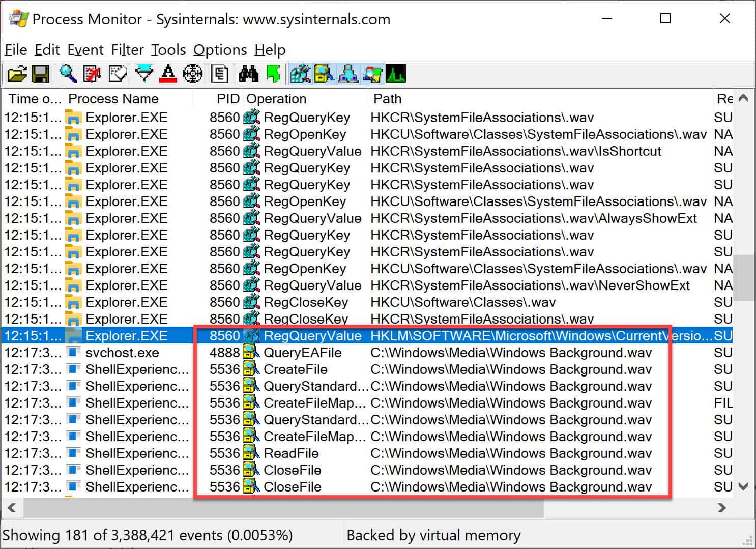Click the Open log file toolbar icon
Image resolution: width=756 pixels, height=549 pixels.
pyautogui.click(x=17, y=74)
